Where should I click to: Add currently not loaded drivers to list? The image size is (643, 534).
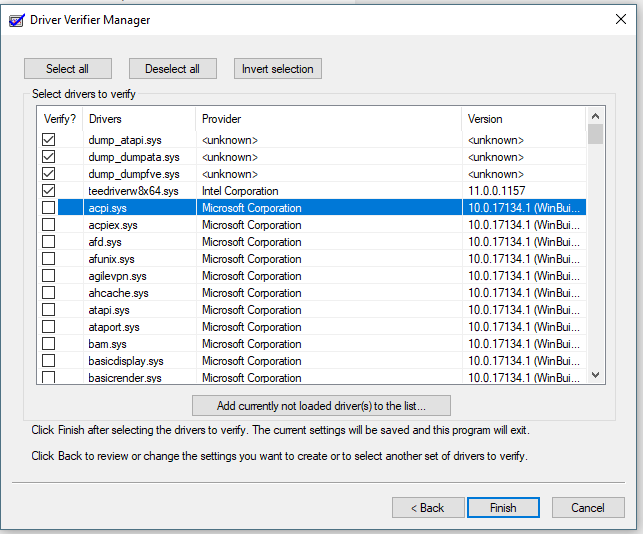(321, 406)
